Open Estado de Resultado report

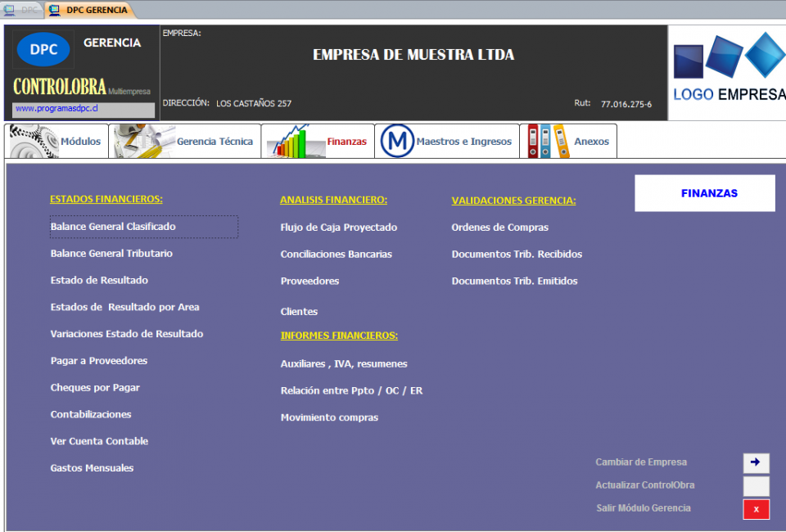(x=99, y=280)
